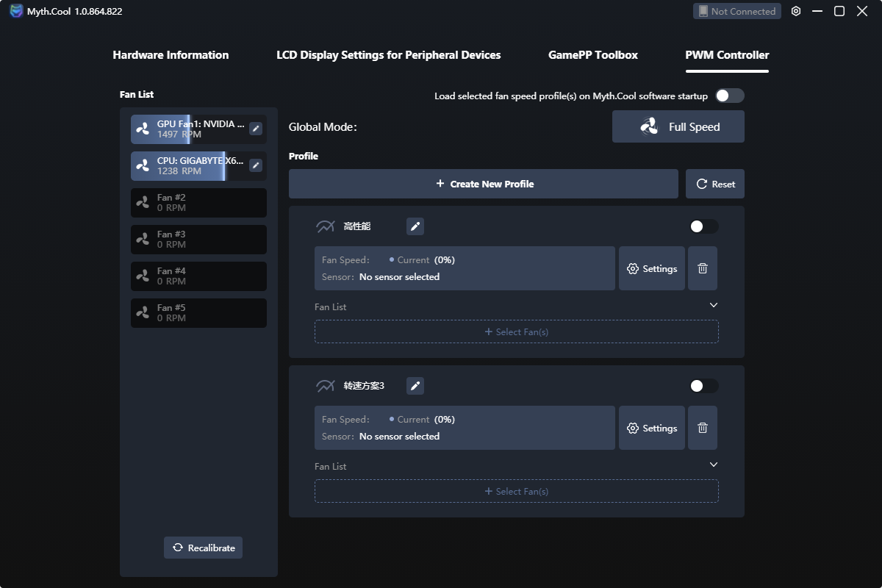Switch to Hardware Information tab
This screenshot has width=882, height=588.
click(171, 55)
